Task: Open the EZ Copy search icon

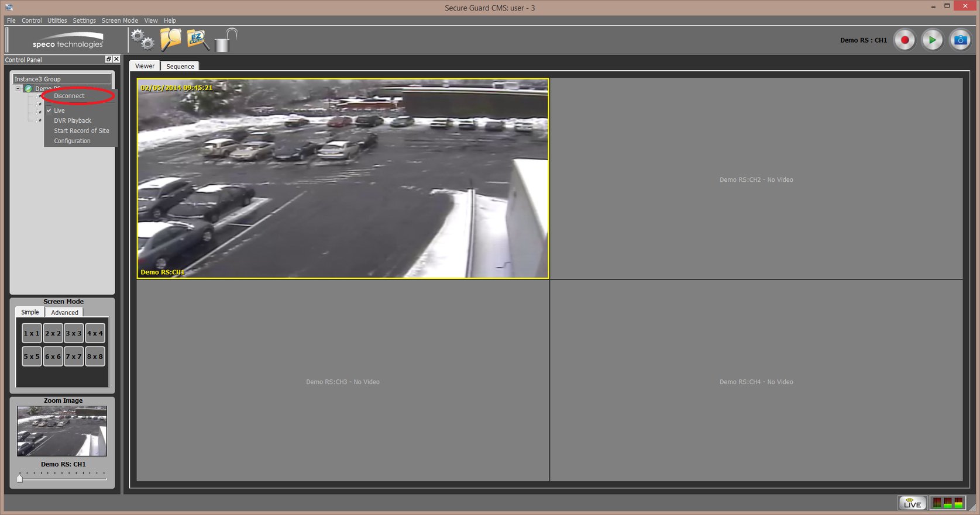Action: click(x=198, y=40)
